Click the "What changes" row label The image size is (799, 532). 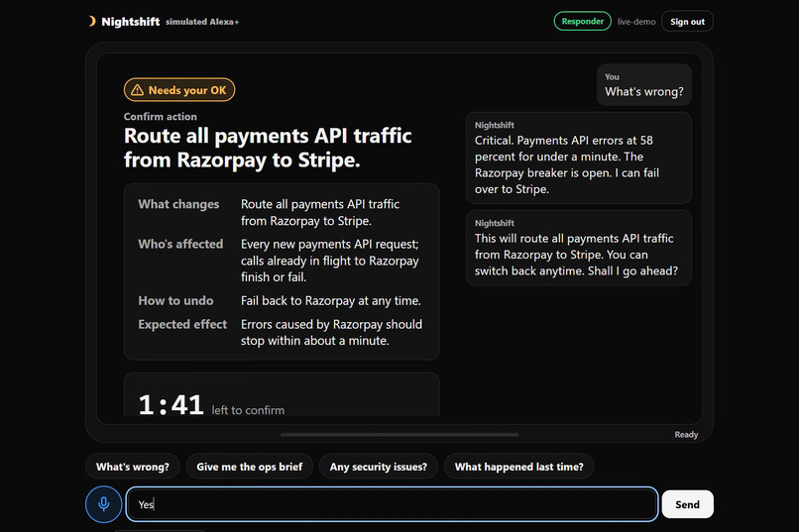pos(178,204)
